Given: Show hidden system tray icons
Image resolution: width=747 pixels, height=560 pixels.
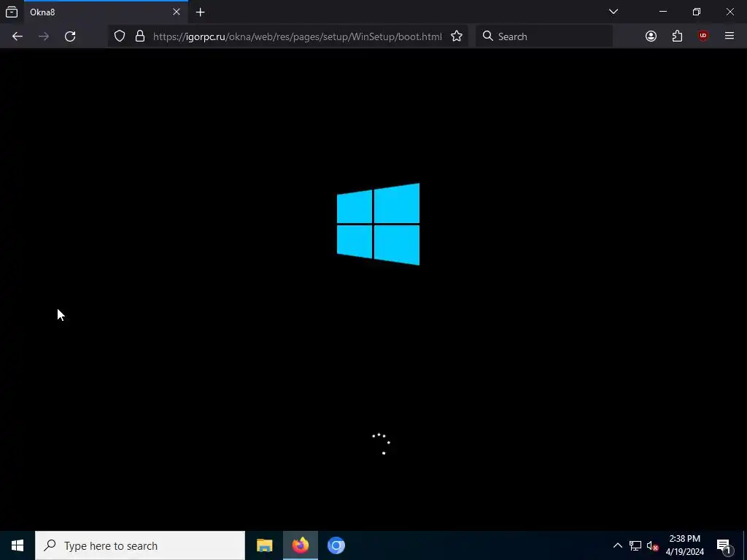Looking at the screenshot, I should click(x=617, y=545).
